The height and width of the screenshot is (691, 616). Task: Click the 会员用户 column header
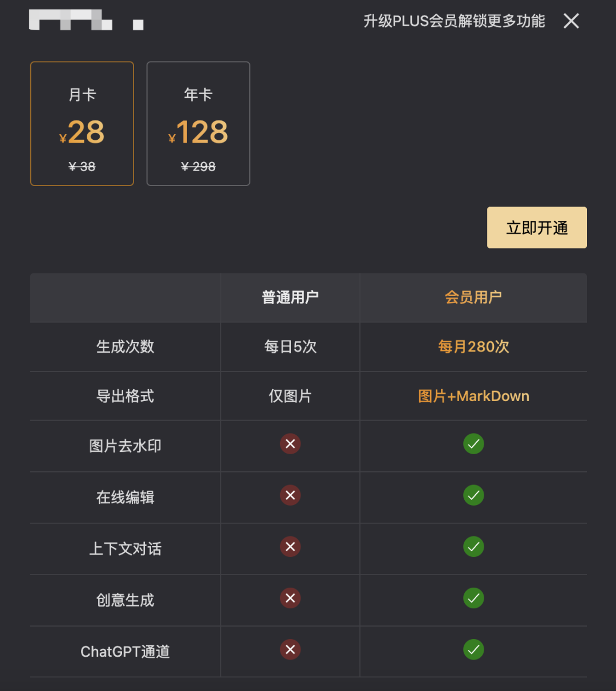pyautogui.click(x=473, y=297)
